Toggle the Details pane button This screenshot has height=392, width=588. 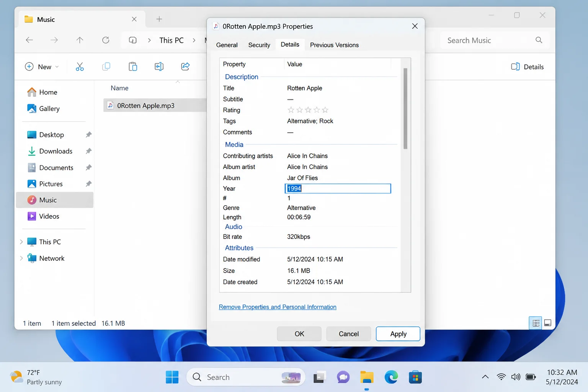point(527,67)
